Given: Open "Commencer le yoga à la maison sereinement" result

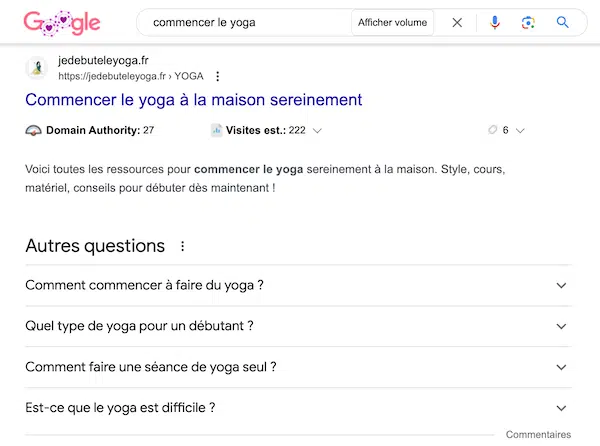Looking at the screenshot, I should click(x=193, y=100).
